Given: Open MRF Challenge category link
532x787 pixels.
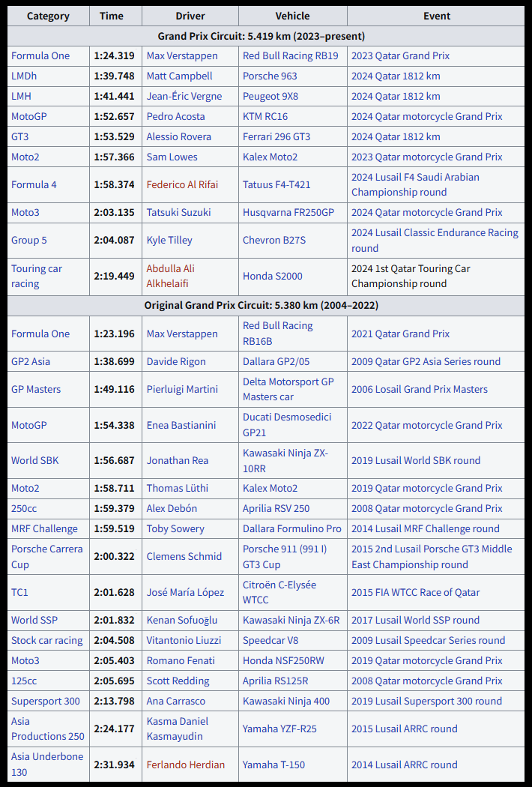Looking at the screenshot, I should tap(45, 528).
